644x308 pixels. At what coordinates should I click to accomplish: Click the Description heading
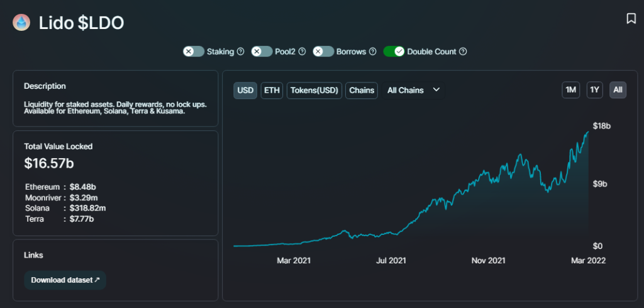coord(45,86)
